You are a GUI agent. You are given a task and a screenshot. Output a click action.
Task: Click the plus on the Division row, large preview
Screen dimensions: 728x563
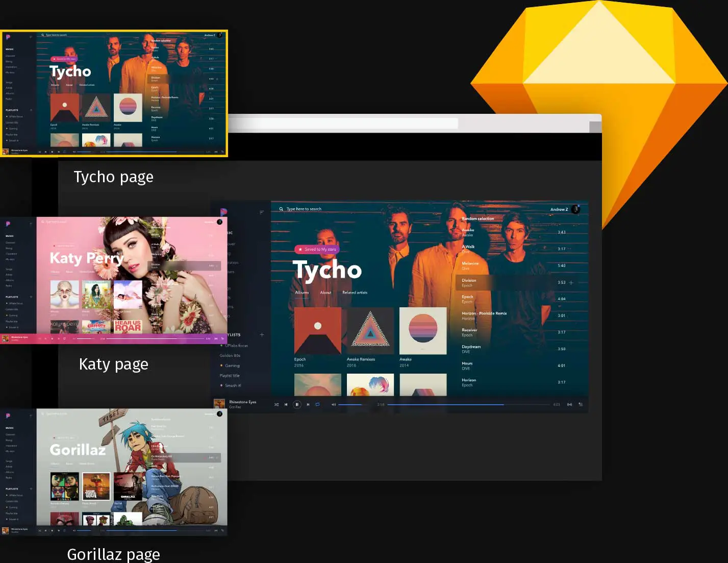(x=571, y=282)
